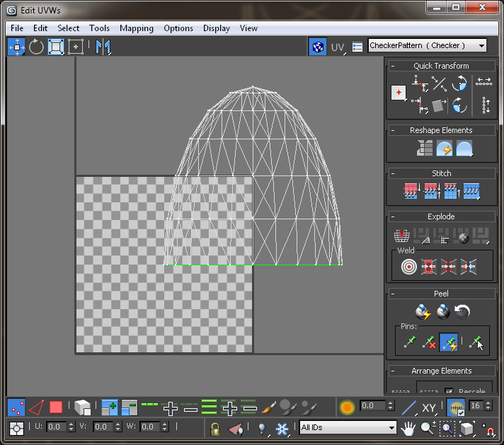Click Relax Until Flat lightning icon
The width and height of the screenshot is (504, 445).
click(445, 148)
